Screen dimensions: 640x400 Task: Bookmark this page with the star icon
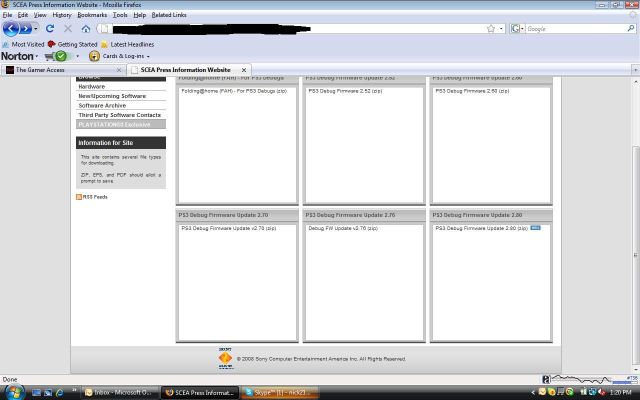[491, 29]
